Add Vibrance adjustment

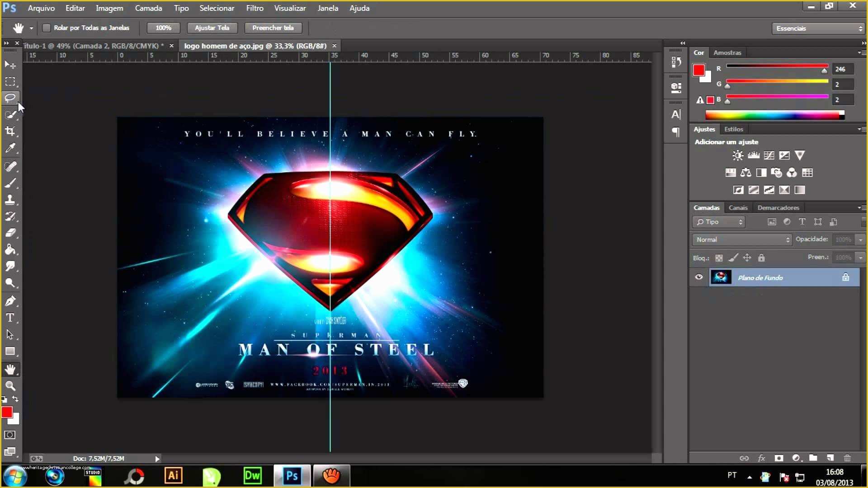pyautogui.click(x=800, y=155)
